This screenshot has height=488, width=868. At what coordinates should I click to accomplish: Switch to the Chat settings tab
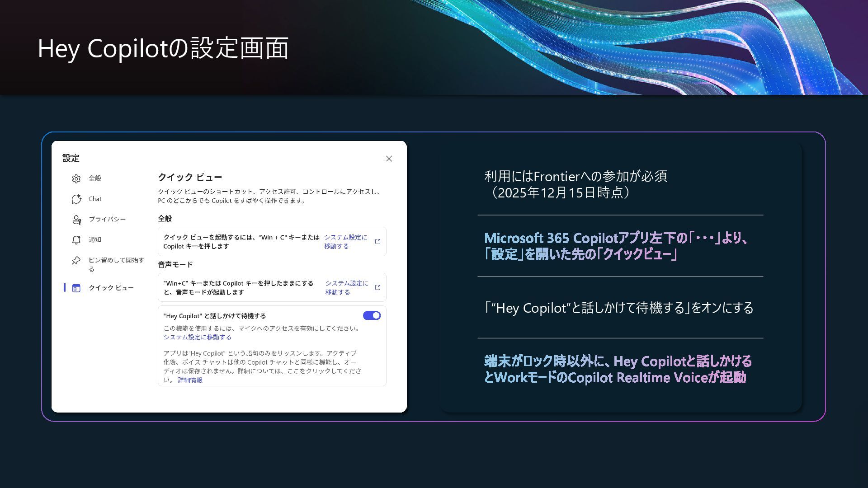click(95, 199)
